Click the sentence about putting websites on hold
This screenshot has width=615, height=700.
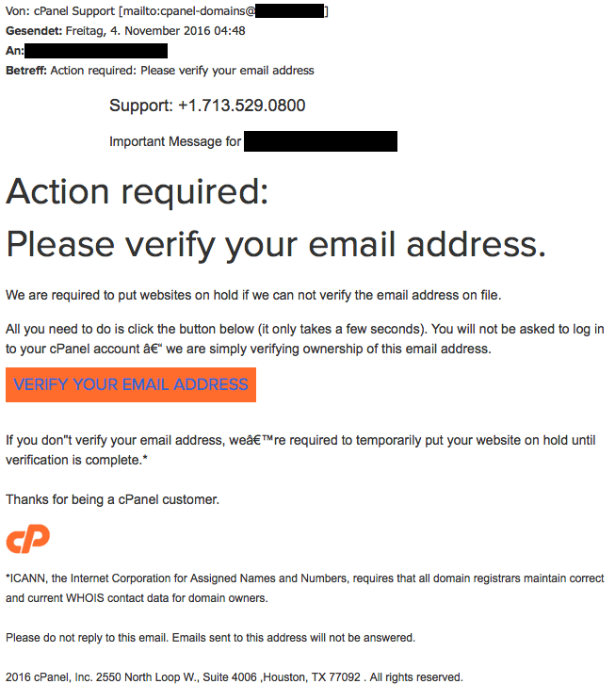coord(253,296)
